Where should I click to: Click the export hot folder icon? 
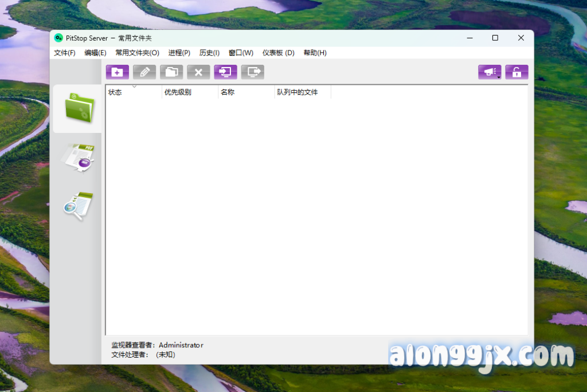[253, 72]
